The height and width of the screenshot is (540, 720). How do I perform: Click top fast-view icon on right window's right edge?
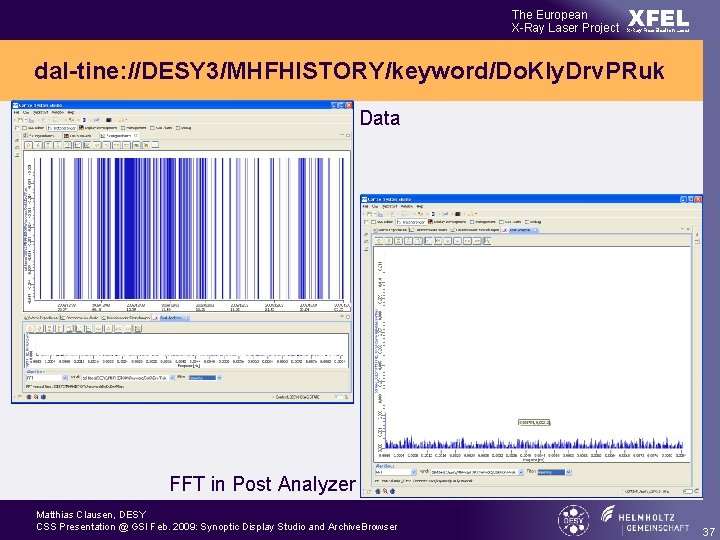click(x=698, y=234)
